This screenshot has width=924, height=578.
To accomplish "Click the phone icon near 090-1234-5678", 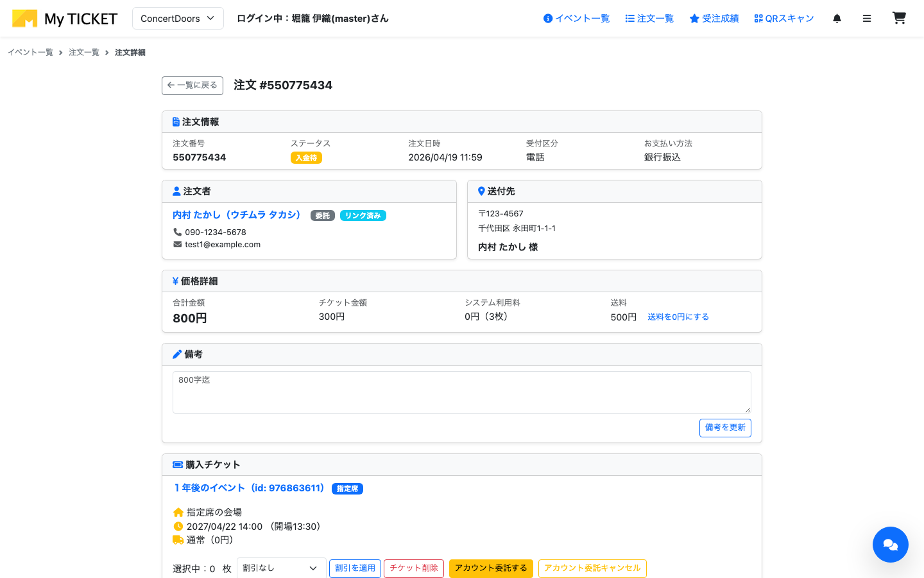I will click(x=178, y=232).
